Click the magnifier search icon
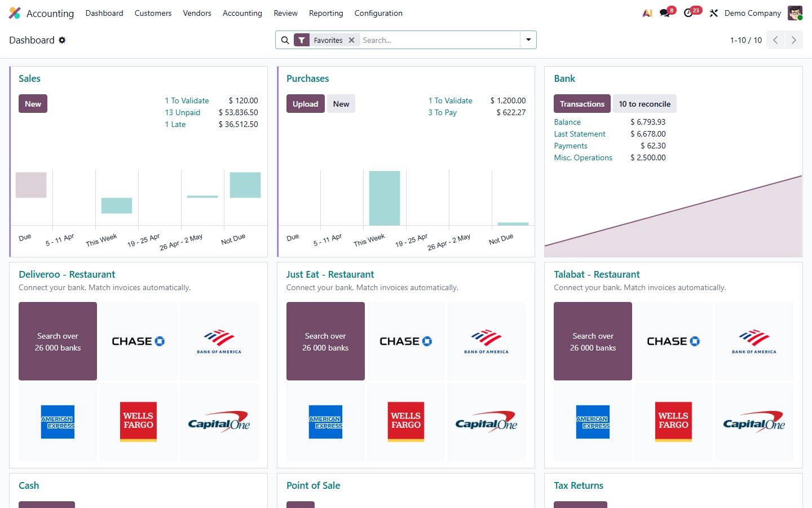Image resolution: width=812 pixels, height=508 pixels. pos(285,40)
